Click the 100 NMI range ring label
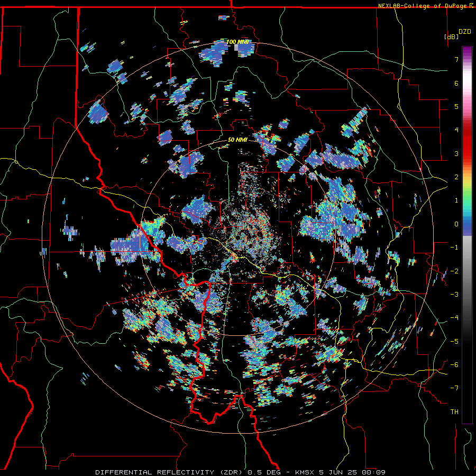476x476 pixels. pyautogui.click(x=237, y=42)
